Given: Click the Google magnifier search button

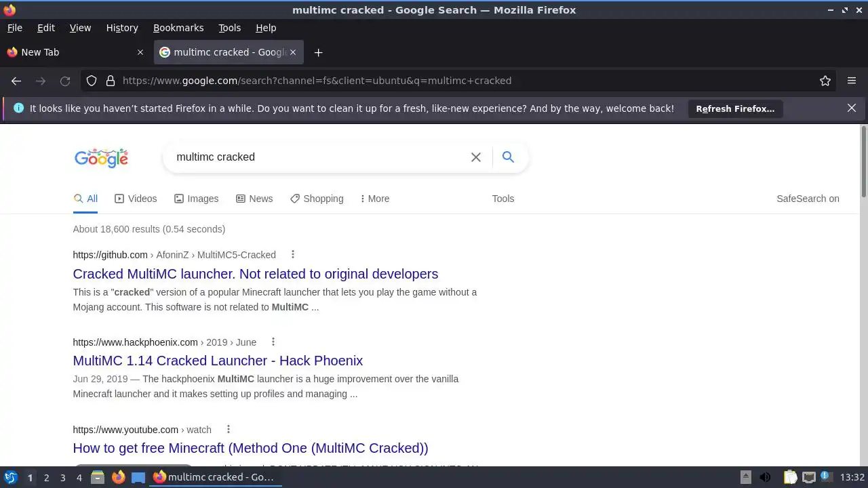Looking at the screenshot, I should (508, 157).
